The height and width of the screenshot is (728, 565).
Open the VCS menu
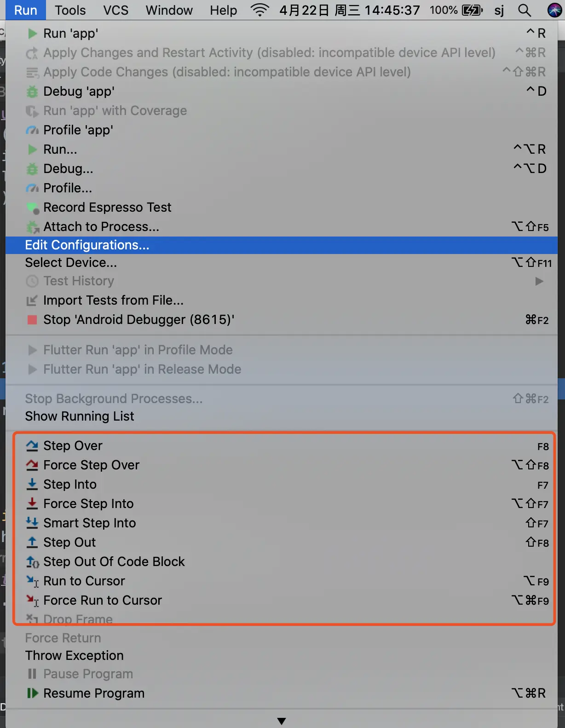pyautogui.click(x=115, y=10)
